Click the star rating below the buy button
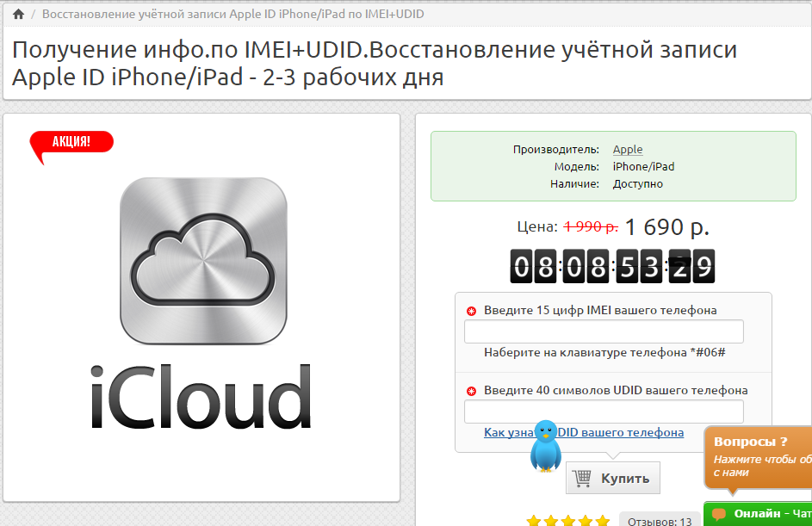 [x=568, y=520]
